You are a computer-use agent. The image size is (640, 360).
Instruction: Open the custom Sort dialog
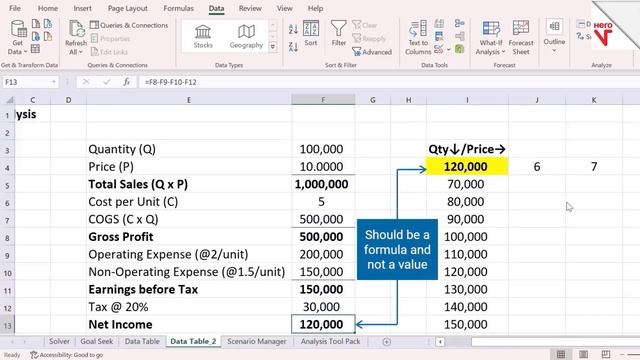(311, 33)
